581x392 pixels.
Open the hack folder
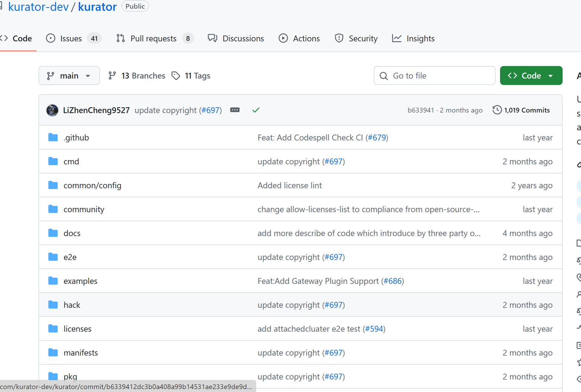(72, 305)
